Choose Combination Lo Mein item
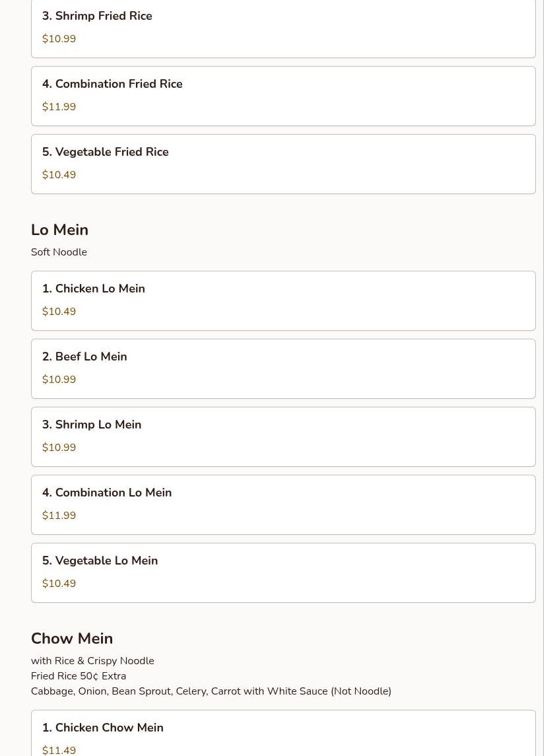Image resolution: width=557 pixels, height=756 pixels. [x=283, y=505]
